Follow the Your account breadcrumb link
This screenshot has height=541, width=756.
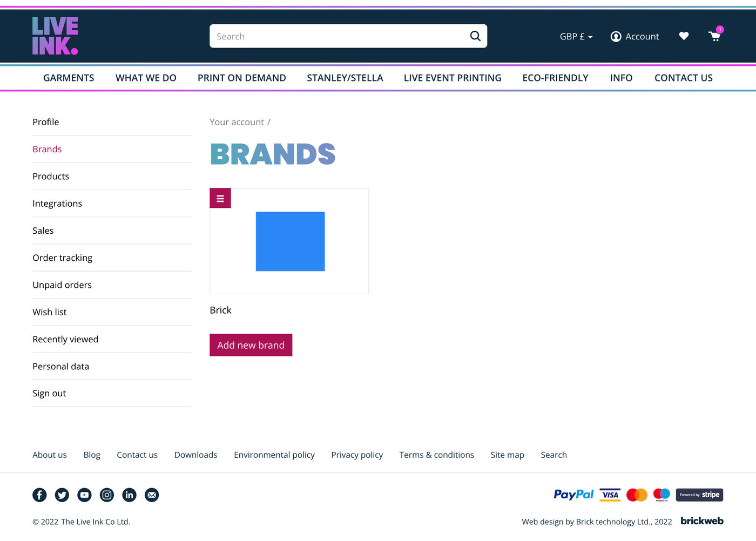tap(237, 122)
